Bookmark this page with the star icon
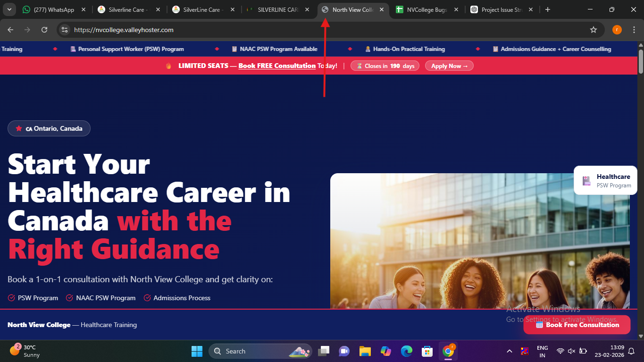The image size is (644, 362). point(594,30)
